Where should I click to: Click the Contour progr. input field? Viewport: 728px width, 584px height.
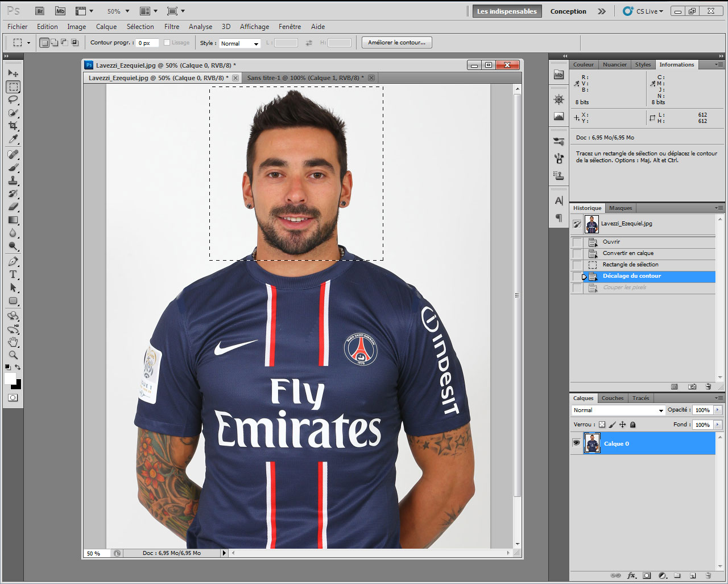[x=147, y=43]
